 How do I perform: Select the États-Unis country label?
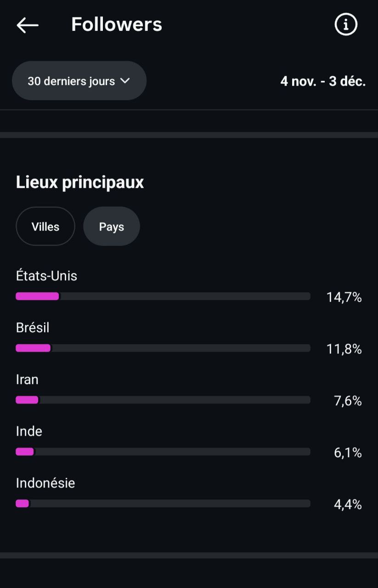point(46,276)
